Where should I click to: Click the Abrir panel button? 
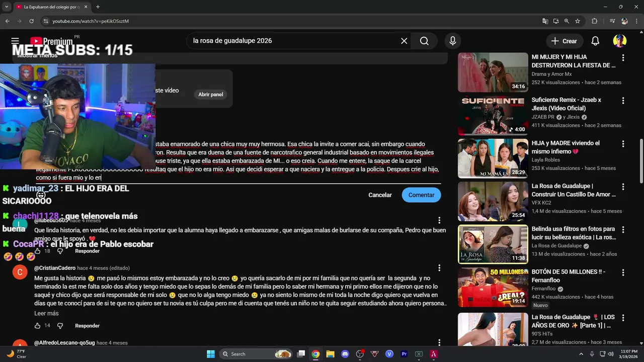pyautogui.click(x=210, y=95)
